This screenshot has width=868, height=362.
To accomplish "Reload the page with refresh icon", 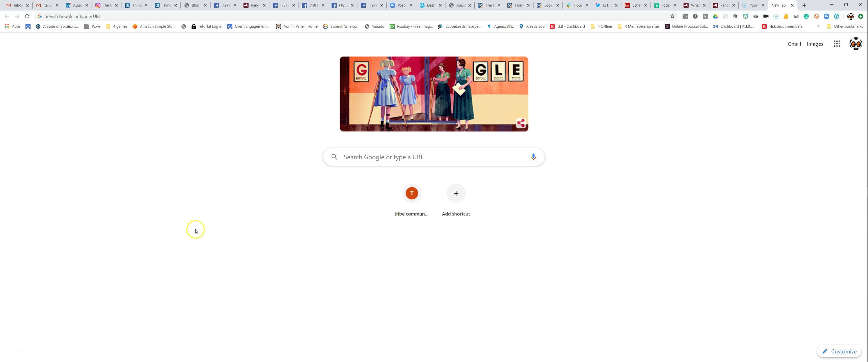I will pos(27,16).
